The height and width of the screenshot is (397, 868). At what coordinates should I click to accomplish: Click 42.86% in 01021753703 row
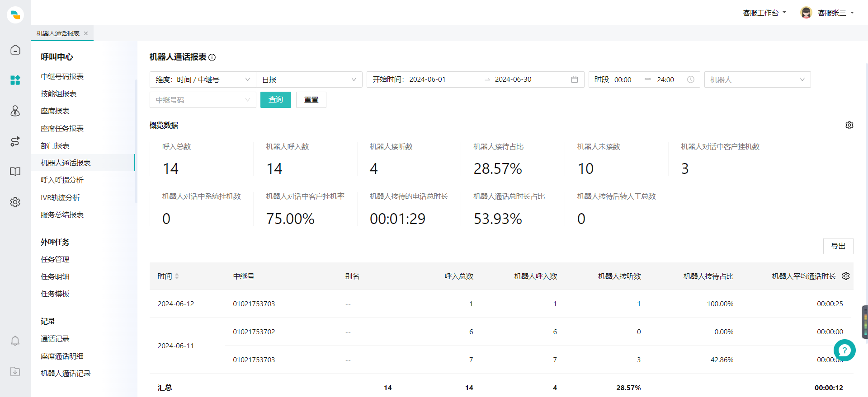pos(722,360)
